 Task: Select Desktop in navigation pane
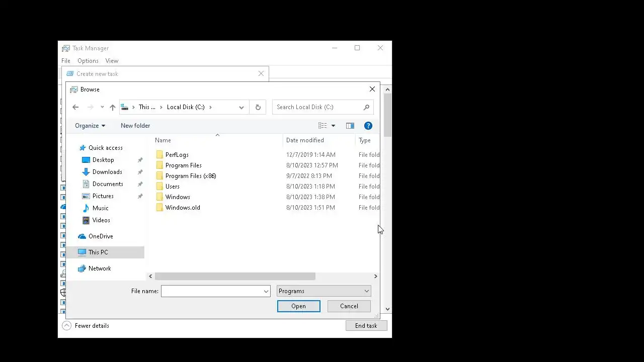point(103,160)
